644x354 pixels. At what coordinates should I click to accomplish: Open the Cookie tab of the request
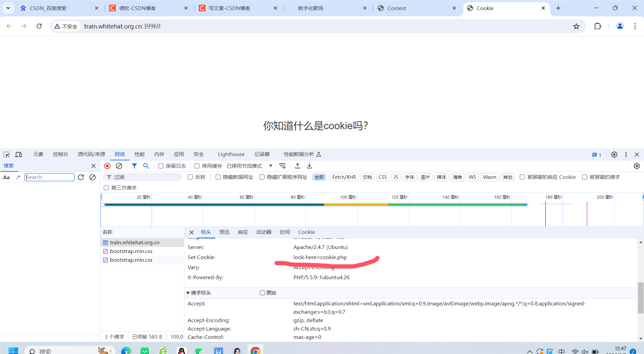pyautogui.click(x=307, y=232)
